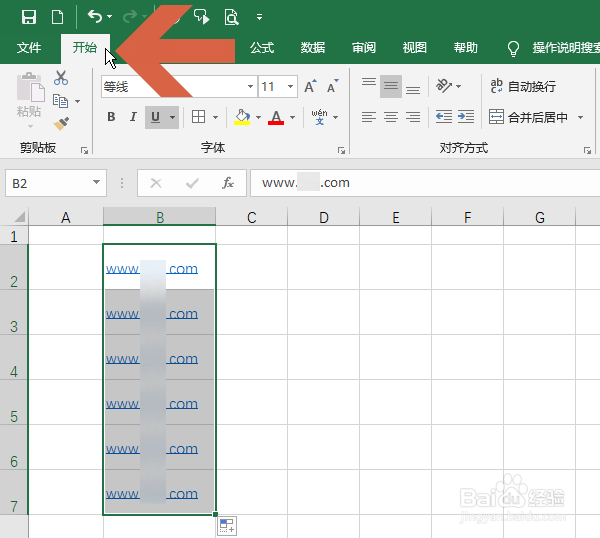Increase font size with the larger A
Screen dimensions: 600x538
click(x=310, y=86)
